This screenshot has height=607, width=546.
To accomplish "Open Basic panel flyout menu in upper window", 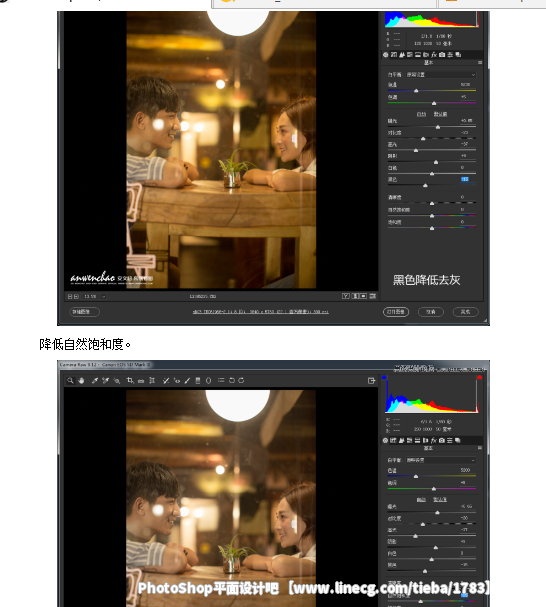I will click(480, 62).
